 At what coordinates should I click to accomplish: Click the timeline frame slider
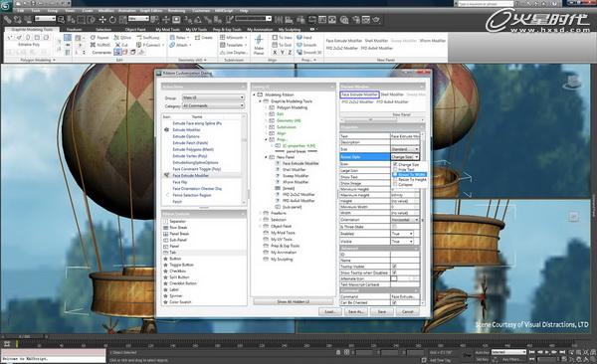(x=24, y=336)
